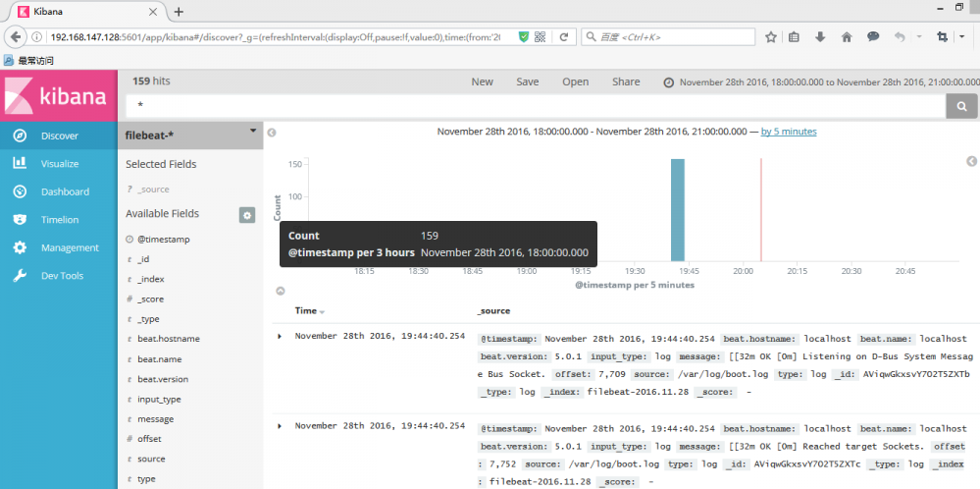Collapse the fields sidebar arrow
Screen dimensions: 980x489
point(272,133)
